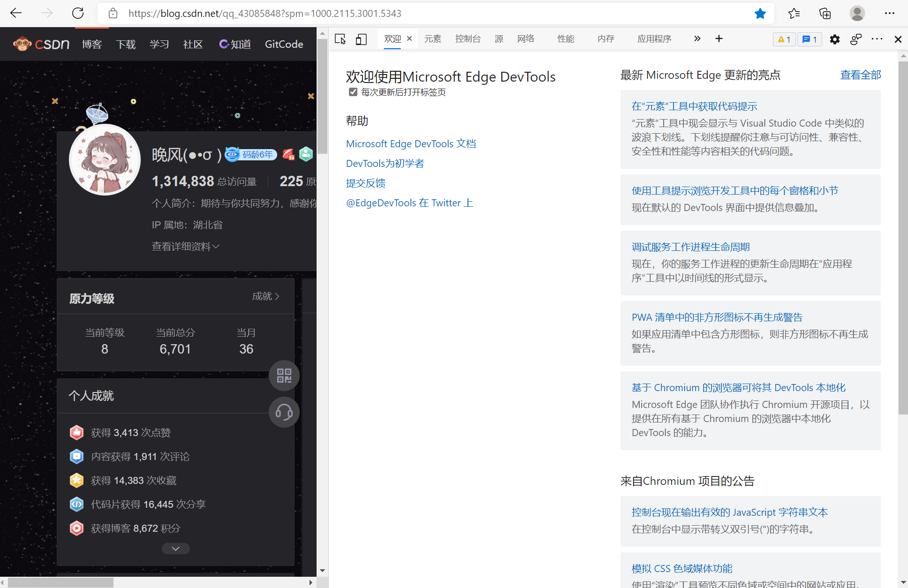Image resolution: width=908 pixels, height=588 pixels.
Task: Open Microsoft Edge DevTools 文档 link
Action: point(411,144)
